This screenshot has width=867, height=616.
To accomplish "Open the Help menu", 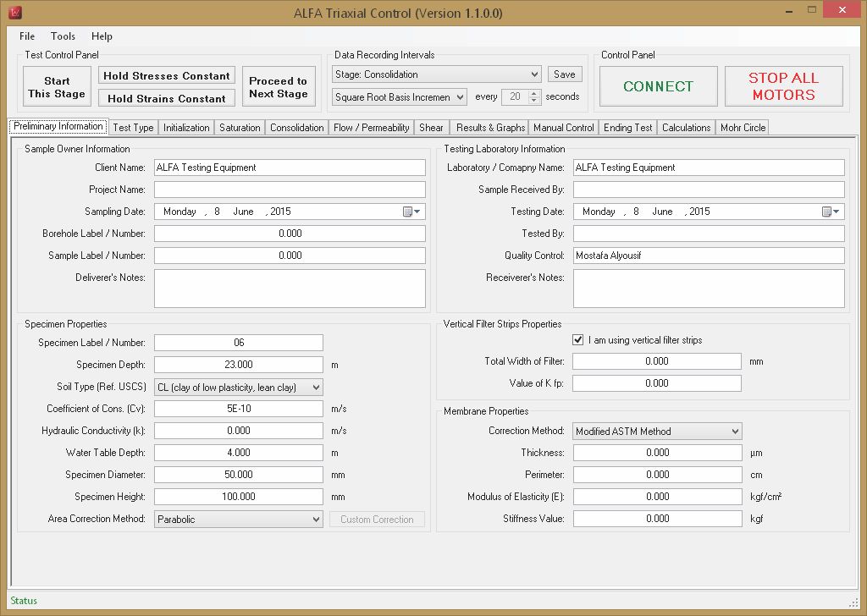I will tap(102, 36).
